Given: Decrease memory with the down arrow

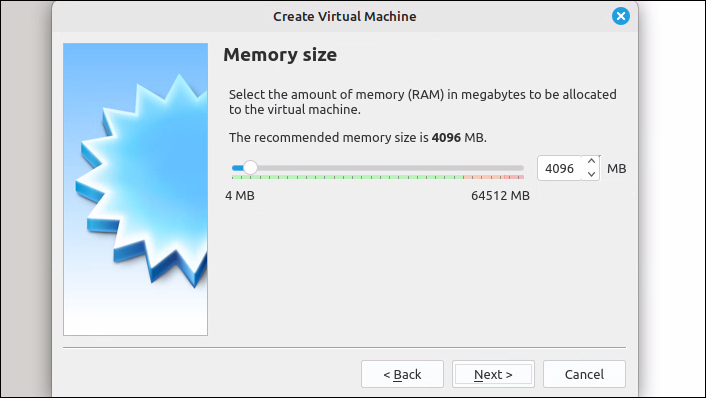Looking at the screenshot, I should 591,174.
